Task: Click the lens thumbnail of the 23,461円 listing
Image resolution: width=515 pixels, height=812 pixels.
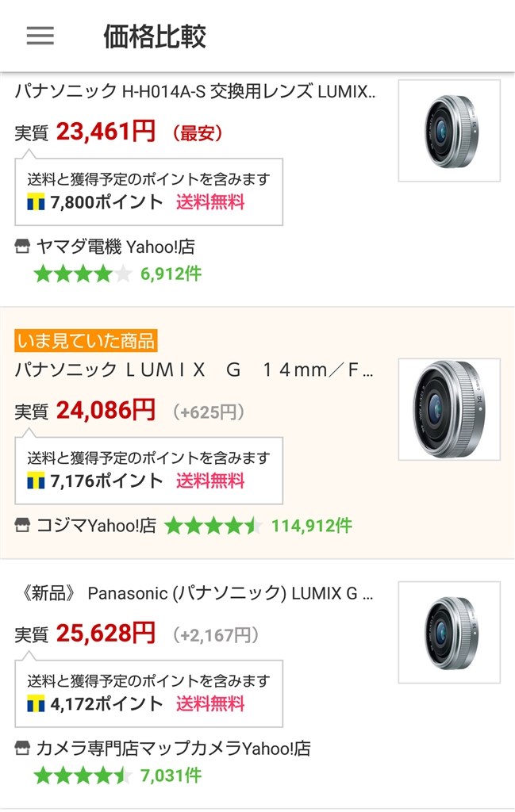Action: 449,131
